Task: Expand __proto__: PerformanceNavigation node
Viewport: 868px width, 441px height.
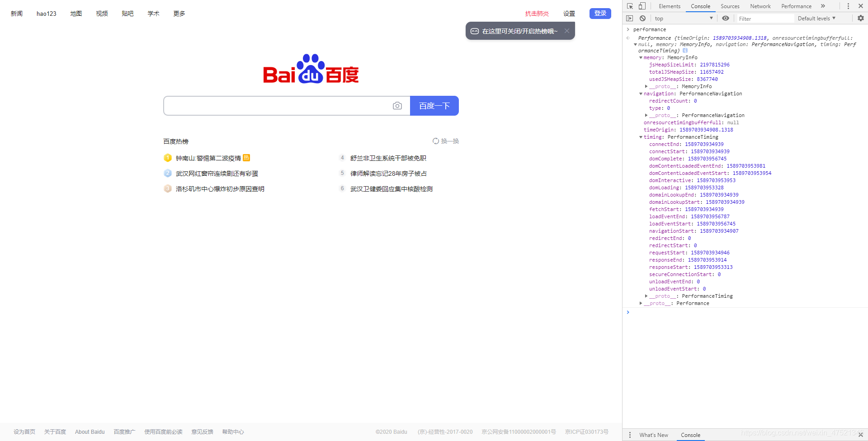Action: pos(646,115)
